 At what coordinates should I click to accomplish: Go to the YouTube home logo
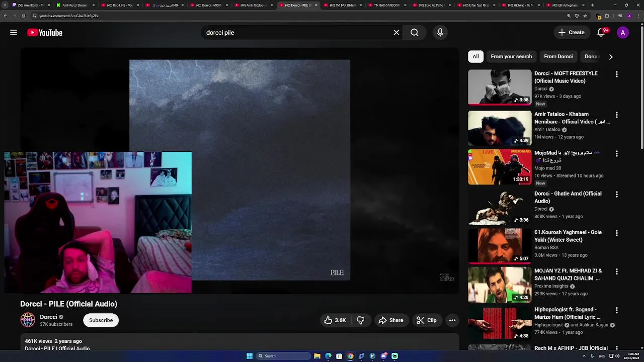[x=45, y=33]
